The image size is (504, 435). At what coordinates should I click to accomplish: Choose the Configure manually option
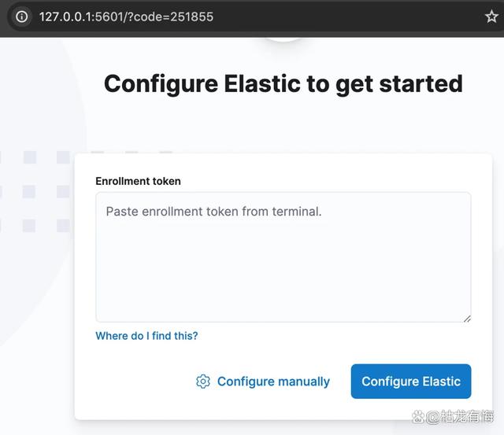point(263,382)
